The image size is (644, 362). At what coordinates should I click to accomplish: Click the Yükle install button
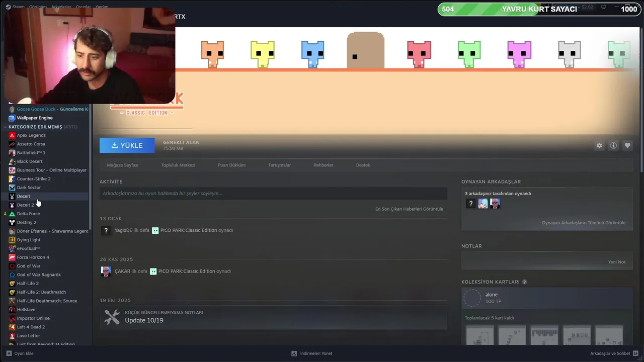pos(127,145)
